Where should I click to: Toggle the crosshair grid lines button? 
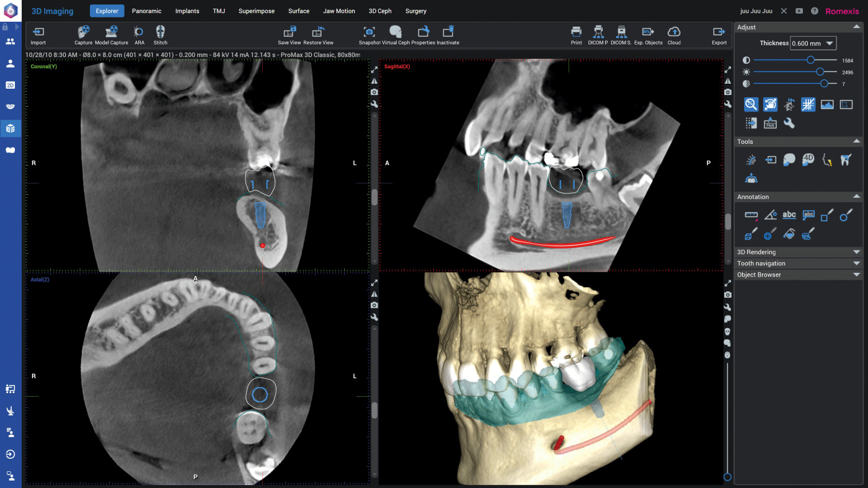(808, 104)
